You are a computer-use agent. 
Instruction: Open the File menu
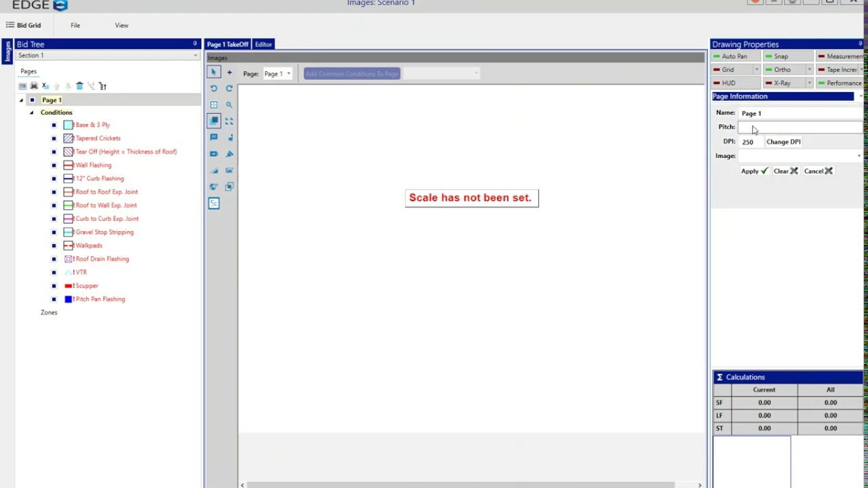[75, 26]
